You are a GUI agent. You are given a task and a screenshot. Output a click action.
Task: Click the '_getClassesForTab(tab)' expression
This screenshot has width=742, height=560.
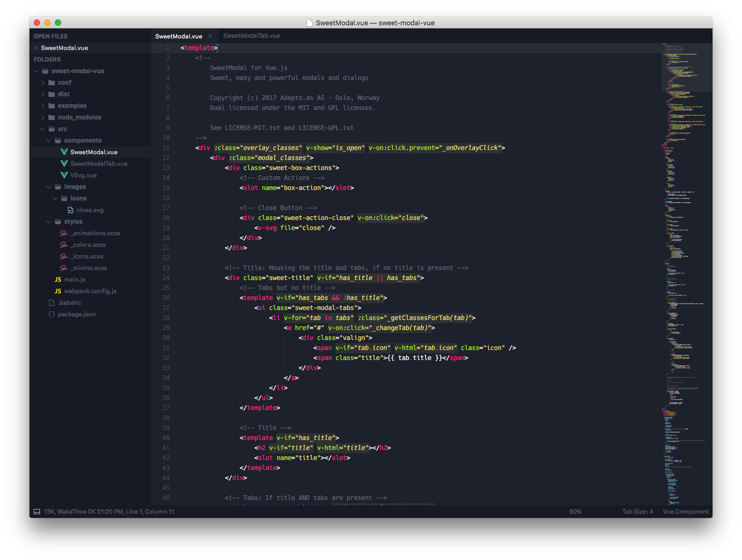coord(428,318)
